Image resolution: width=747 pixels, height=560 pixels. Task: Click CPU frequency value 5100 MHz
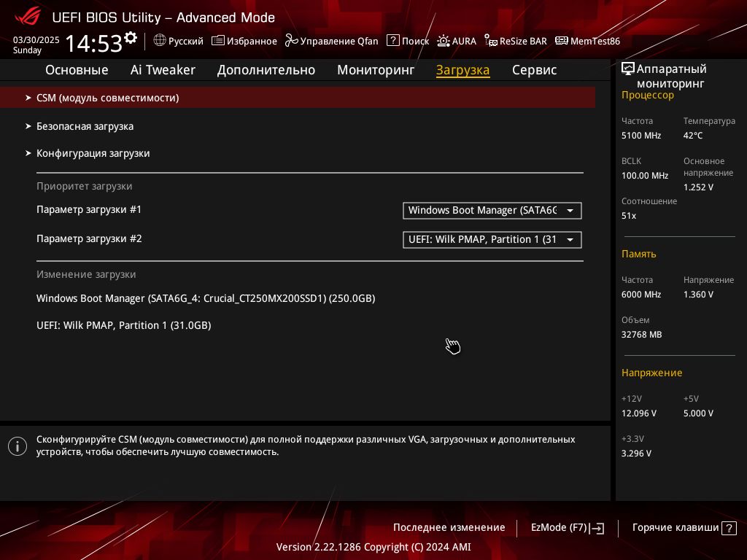(x=640, y=136)
